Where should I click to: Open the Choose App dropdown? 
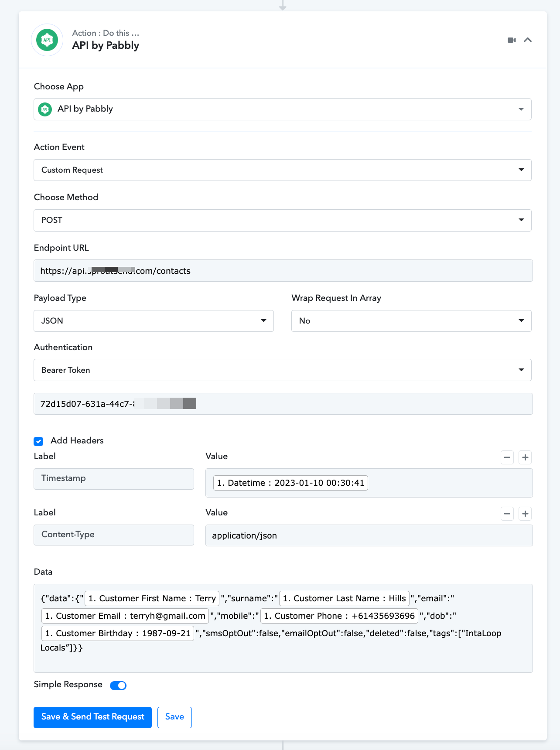click(x=283, y=109)
